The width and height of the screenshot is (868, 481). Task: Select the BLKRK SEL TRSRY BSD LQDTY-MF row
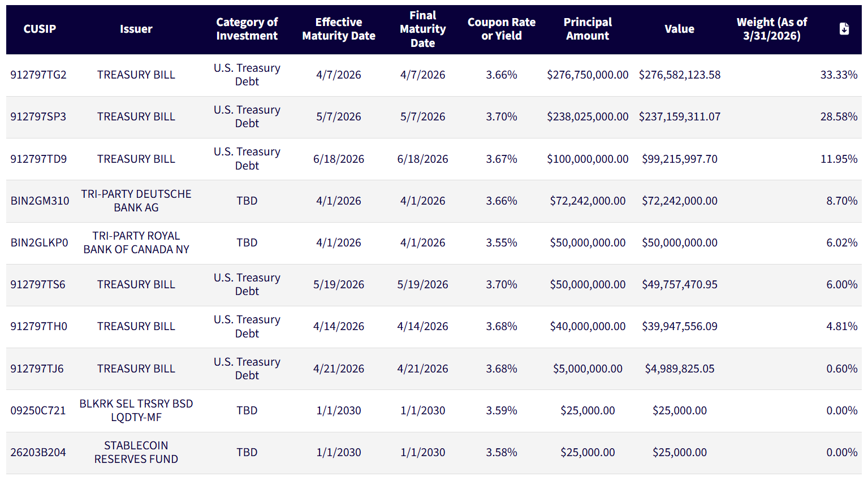coord(136,410)
